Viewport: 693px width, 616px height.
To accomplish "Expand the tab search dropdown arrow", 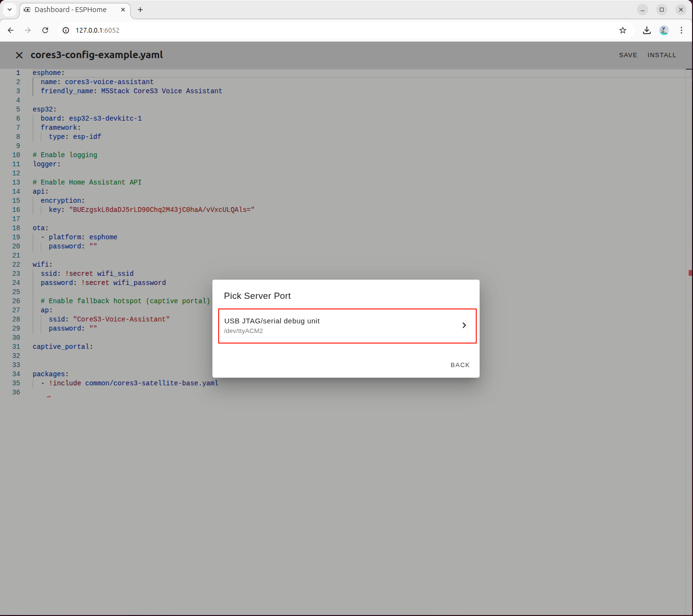I will coord(10,10).
